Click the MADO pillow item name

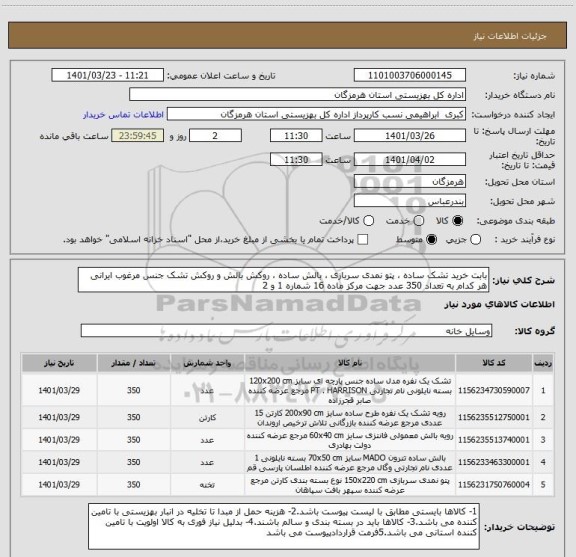point(350,463)
